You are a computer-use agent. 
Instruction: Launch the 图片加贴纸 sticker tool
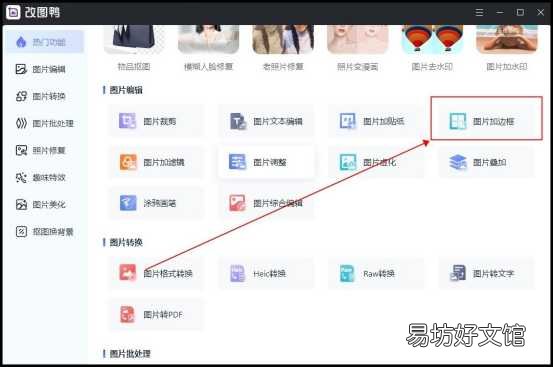[x=376, y=121]
